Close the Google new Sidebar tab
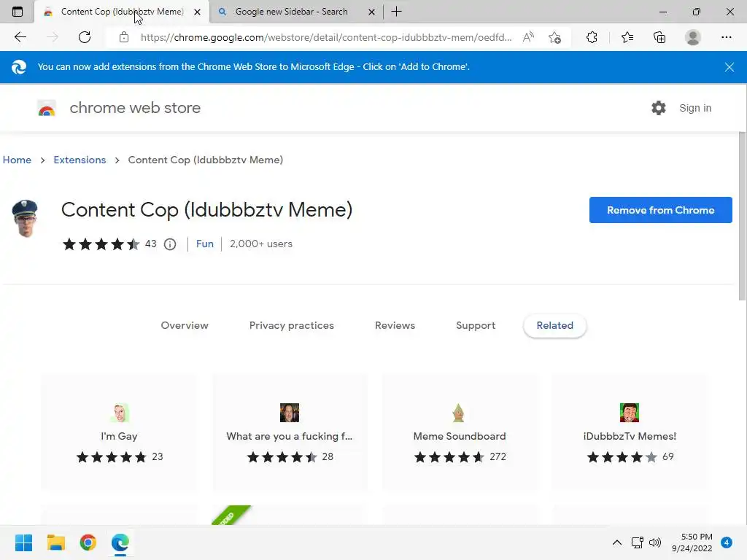Screen dimensions: 747x560 click(371, 12)
